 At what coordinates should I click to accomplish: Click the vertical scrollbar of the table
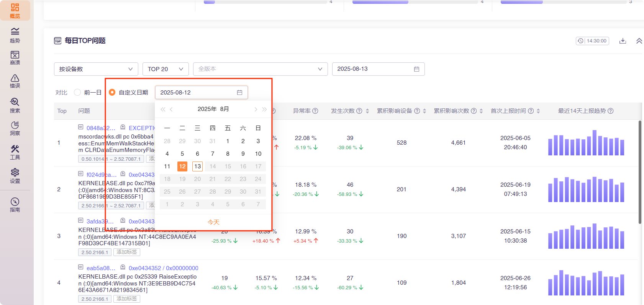640,172
